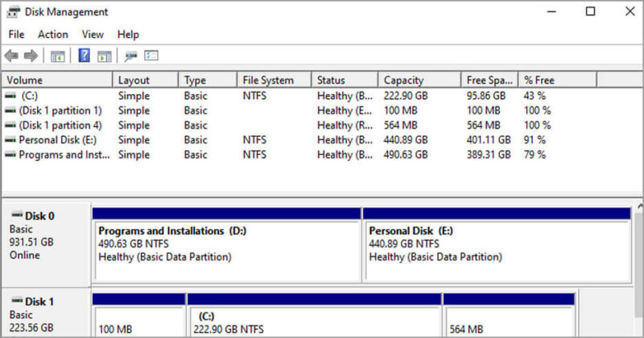The height and width of the screenshot is (338, 644).
Task: Select Programs and Inst... volume row
Action: [64, 155]
